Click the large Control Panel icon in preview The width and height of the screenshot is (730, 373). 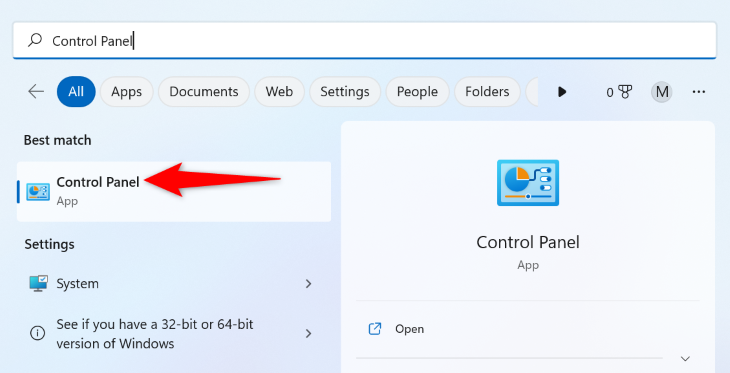tap(528, 183)
